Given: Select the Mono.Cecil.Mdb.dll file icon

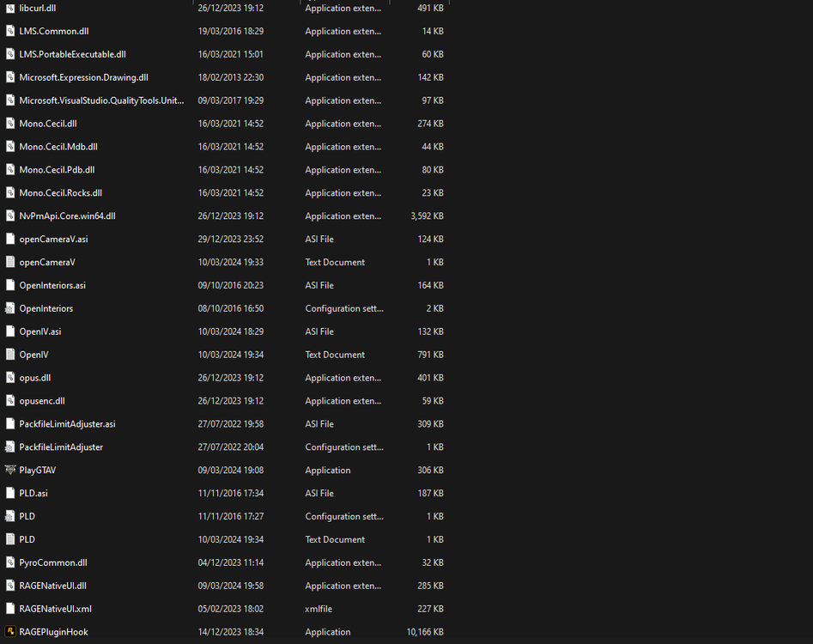Looking at the screenshot, I should click(x=9, y=146).
